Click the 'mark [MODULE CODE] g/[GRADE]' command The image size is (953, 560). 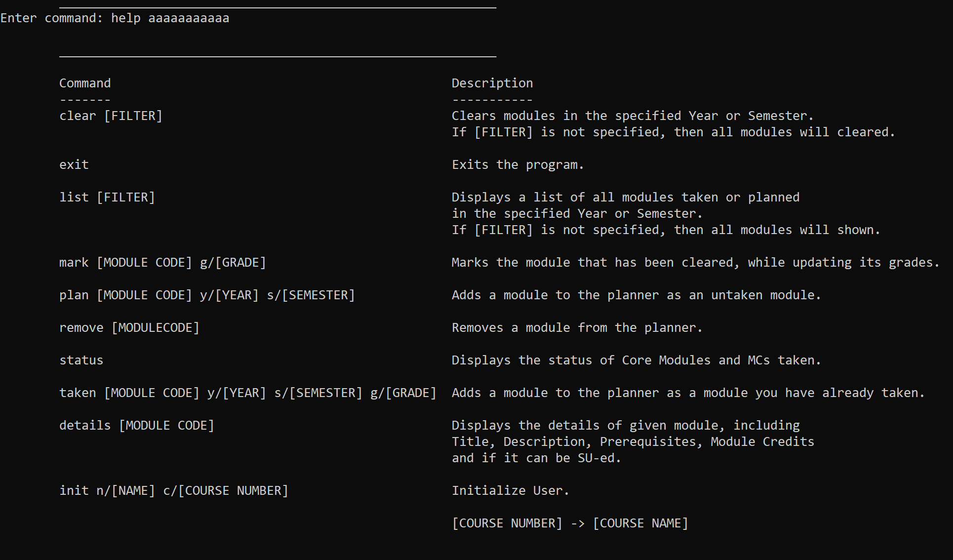[x=162, y=262]
